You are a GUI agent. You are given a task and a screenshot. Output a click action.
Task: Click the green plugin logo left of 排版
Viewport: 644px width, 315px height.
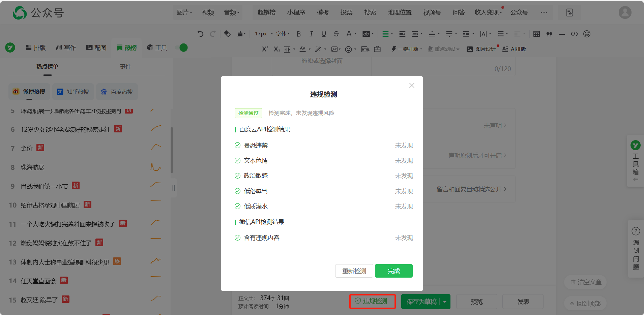(10, 48)
